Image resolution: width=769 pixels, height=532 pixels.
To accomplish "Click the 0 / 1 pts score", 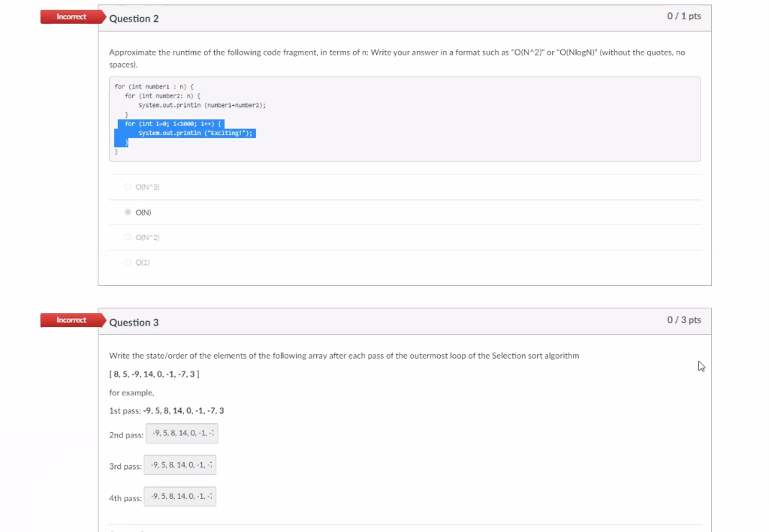I will (x=683, y=17).
